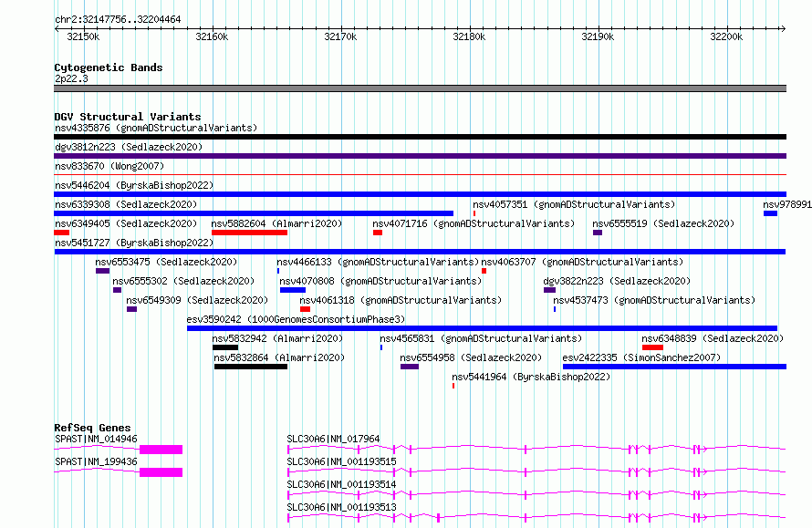Viewport: 812px width, 528px height.
Task: Click the RefSeq Genes track title
Action: pyautogui.click(x=92, y=428)
